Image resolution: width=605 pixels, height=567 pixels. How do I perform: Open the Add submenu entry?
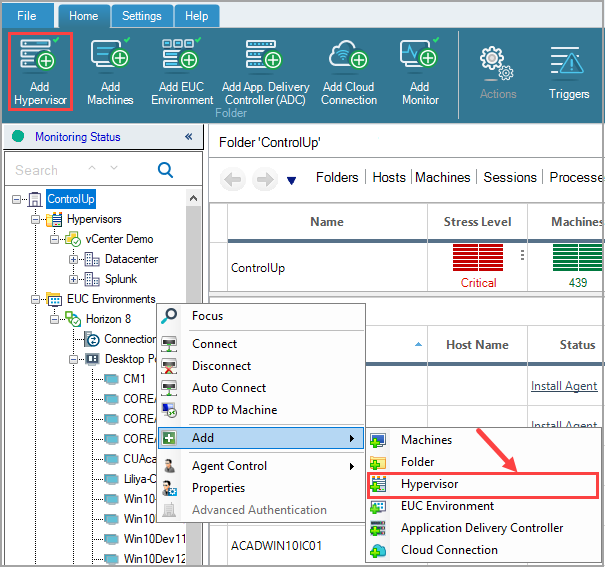[x=261, y=438]
